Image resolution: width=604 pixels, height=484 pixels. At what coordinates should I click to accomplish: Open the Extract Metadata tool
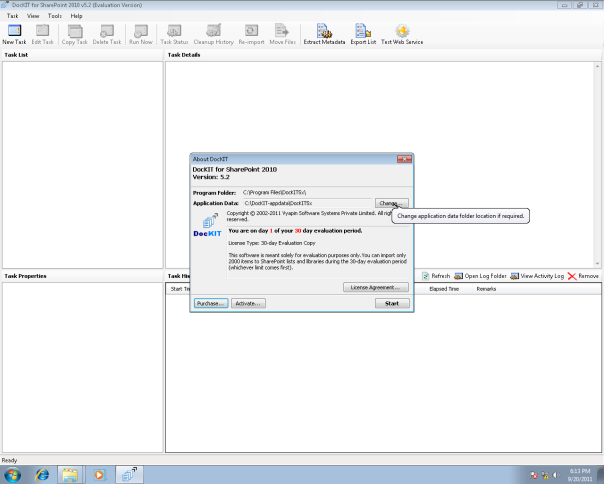coord(324,34)
